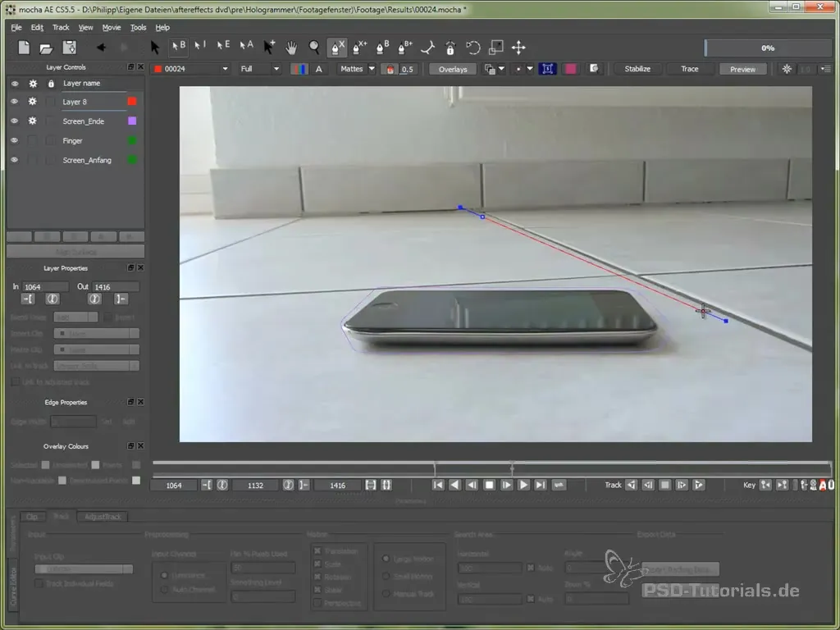Click the Lock Bezier Tangents icon
The height and width of the screenshot is (630, 840).
coord(450,48)
